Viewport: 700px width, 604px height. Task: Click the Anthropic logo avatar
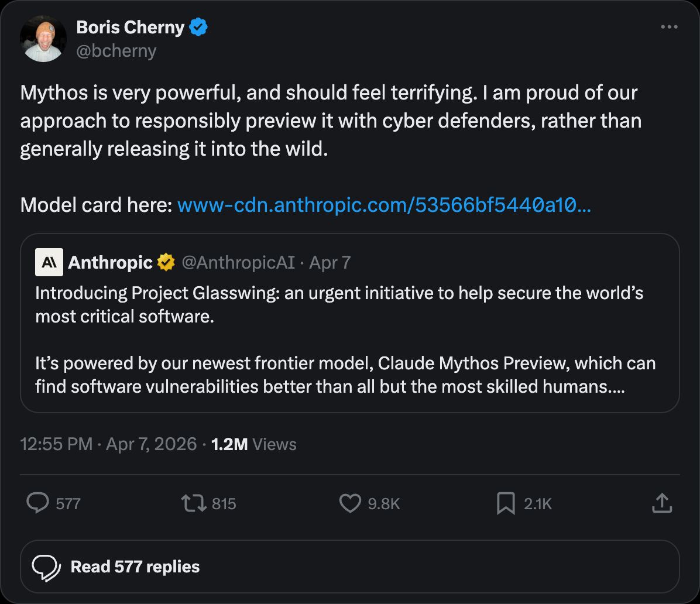[x=49, y=262]
